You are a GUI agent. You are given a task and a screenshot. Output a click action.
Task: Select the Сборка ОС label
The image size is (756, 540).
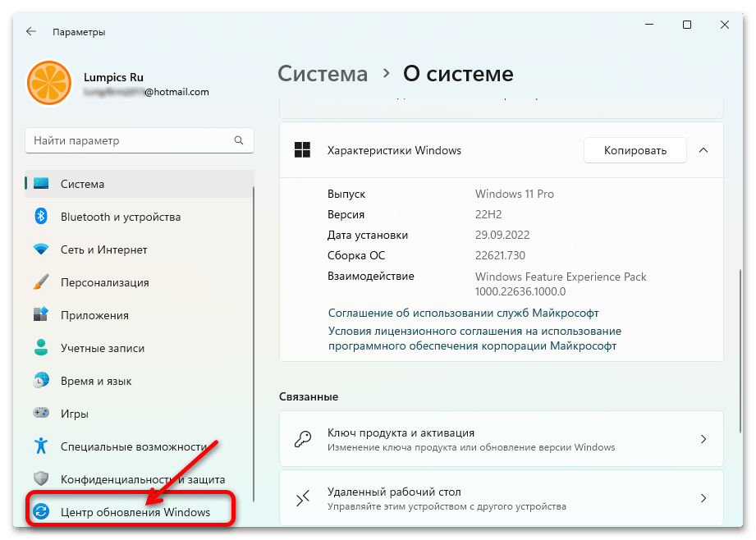(x=356, y=255)
